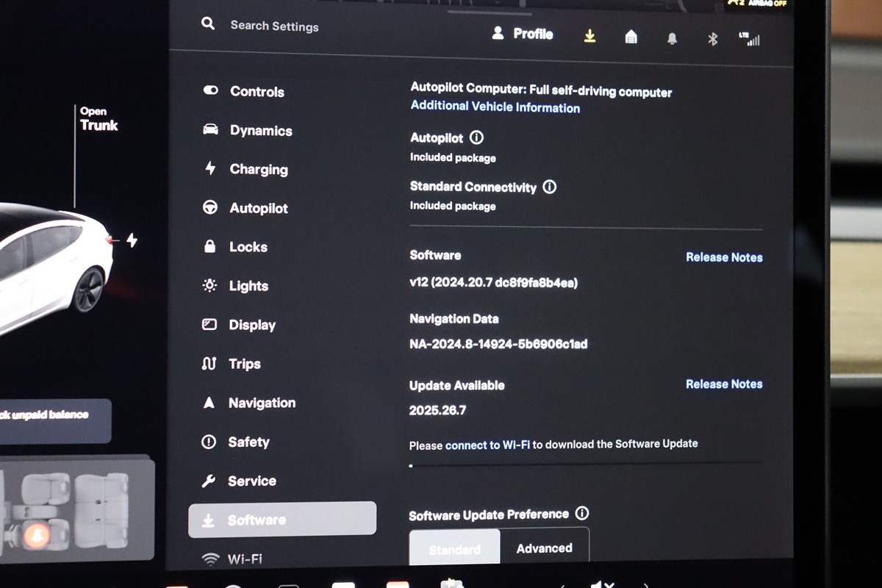The image size is (882, 588).
Task: Open the Dynamics settings tab
Action: point(248,130)
